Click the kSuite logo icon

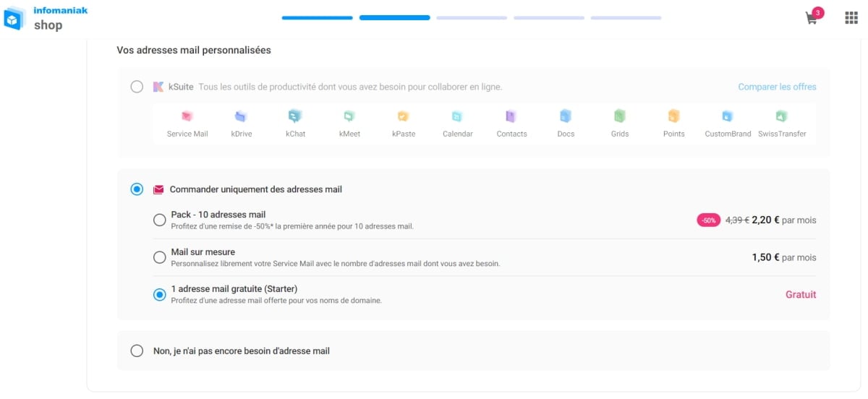(x=158, y=87)
